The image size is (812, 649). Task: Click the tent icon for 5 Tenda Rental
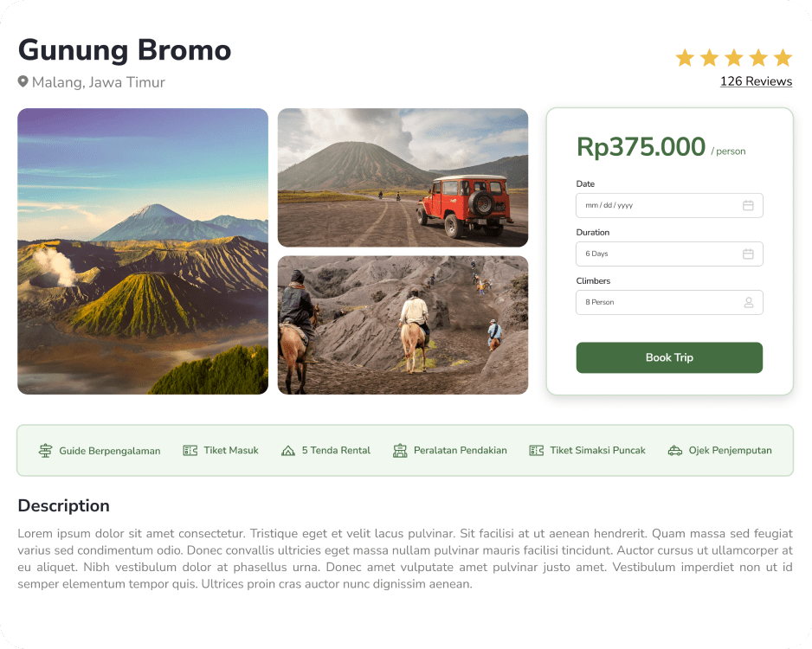[x=288, y=450]
